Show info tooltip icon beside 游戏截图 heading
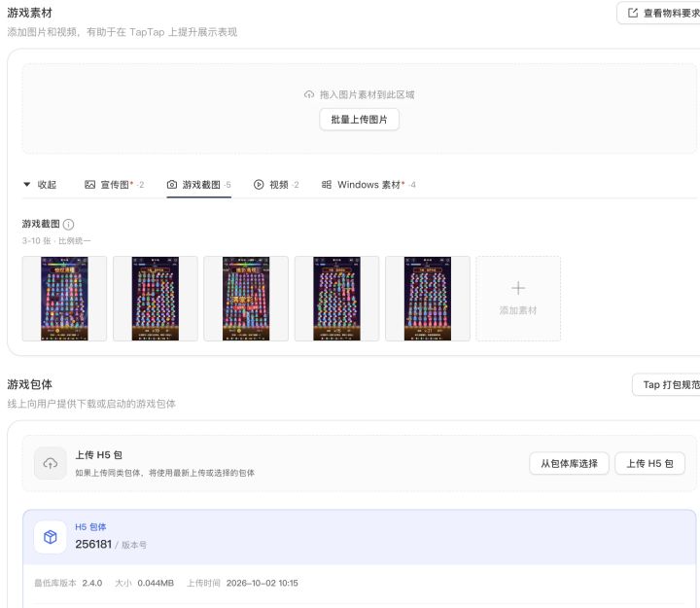 68,225
